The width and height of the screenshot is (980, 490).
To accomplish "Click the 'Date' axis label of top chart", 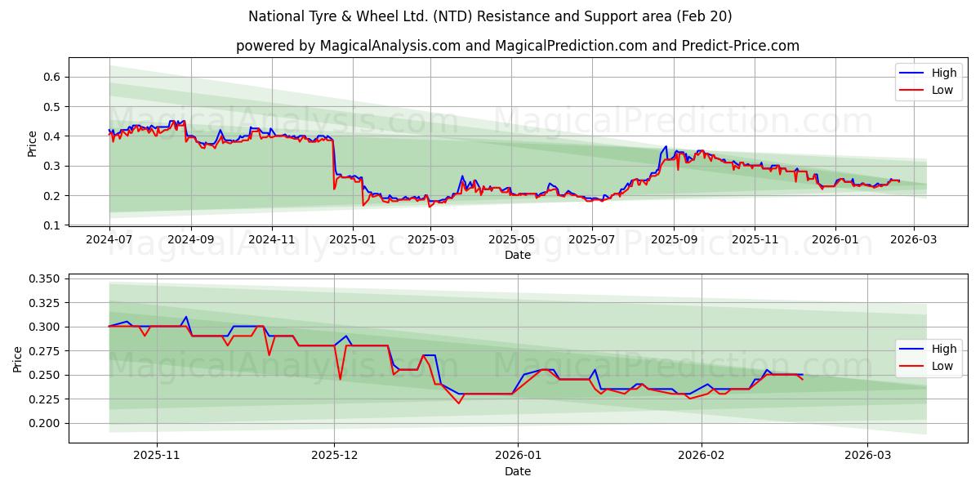I will coord(518,255).
